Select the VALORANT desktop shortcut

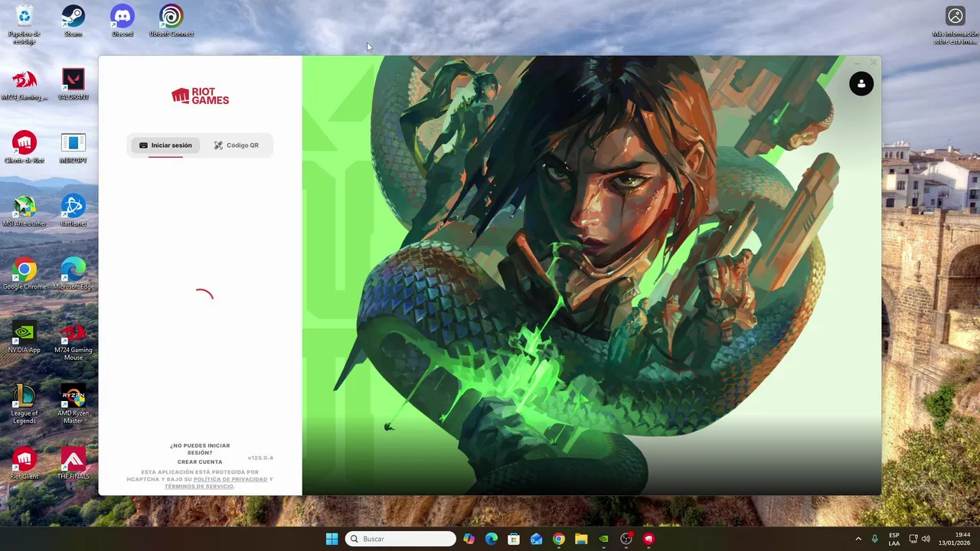coord(73,85)
